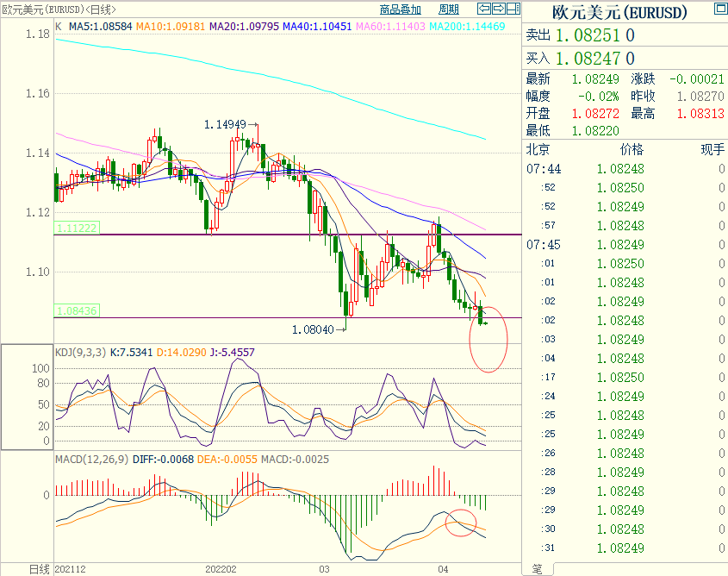Click the 1.08040 low annotation
The height and width of the screenshot is (576, 728).
313,329
